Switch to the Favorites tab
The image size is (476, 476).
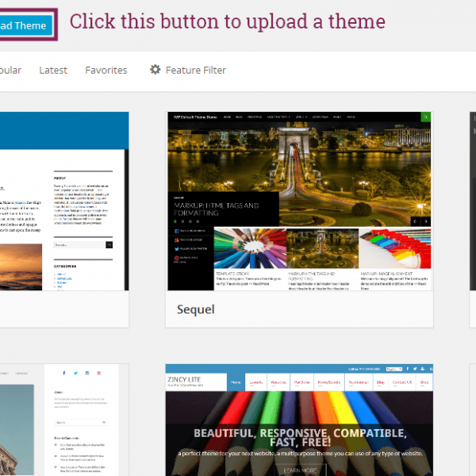tap(106, 70)
